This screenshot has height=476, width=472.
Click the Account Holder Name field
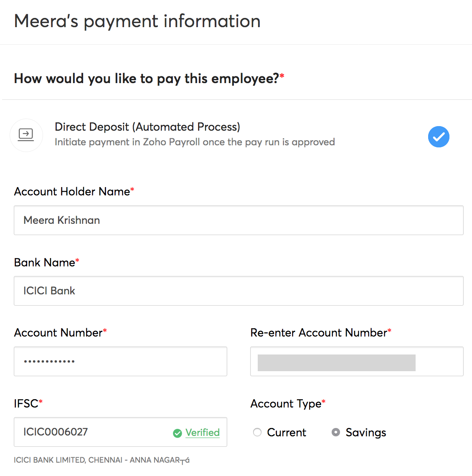click(x=239, y=220)
